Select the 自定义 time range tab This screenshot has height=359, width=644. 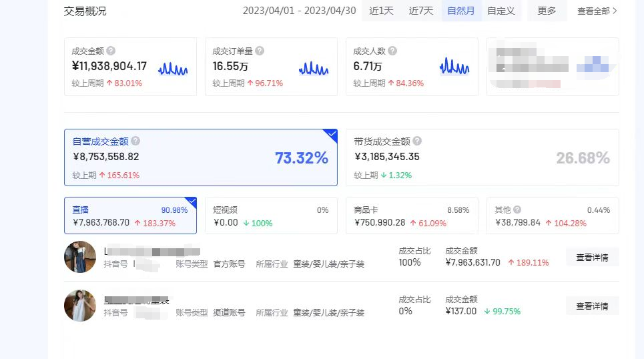coord(501,11)
